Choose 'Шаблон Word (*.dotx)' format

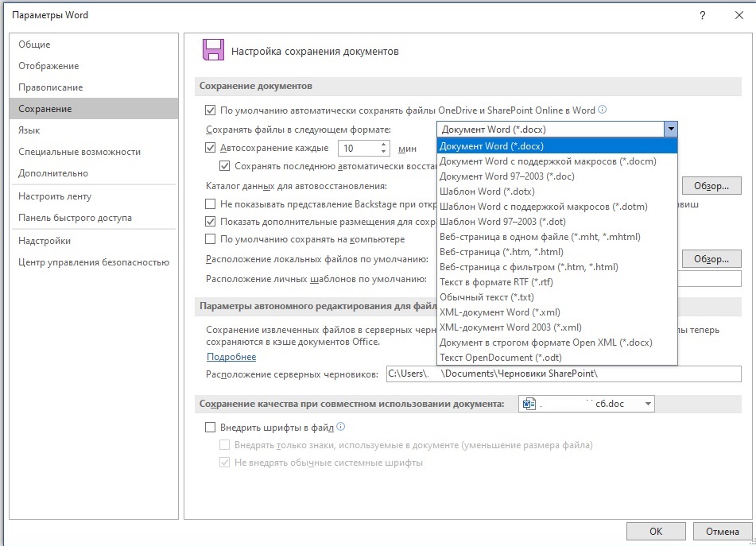(557, 192)
